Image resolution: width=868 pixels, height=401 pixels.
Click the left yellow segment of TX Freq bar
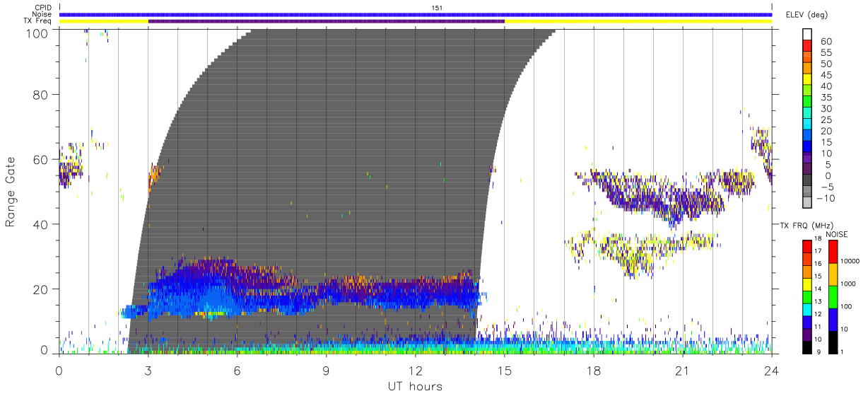pyautogui.click(x=104, y=21)
